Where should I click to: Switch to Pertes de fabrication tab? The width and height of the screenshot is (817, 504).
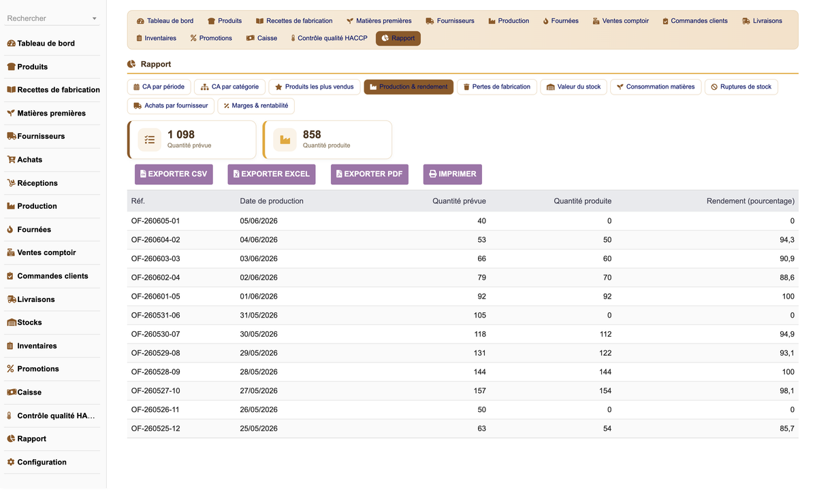(496, 87)
